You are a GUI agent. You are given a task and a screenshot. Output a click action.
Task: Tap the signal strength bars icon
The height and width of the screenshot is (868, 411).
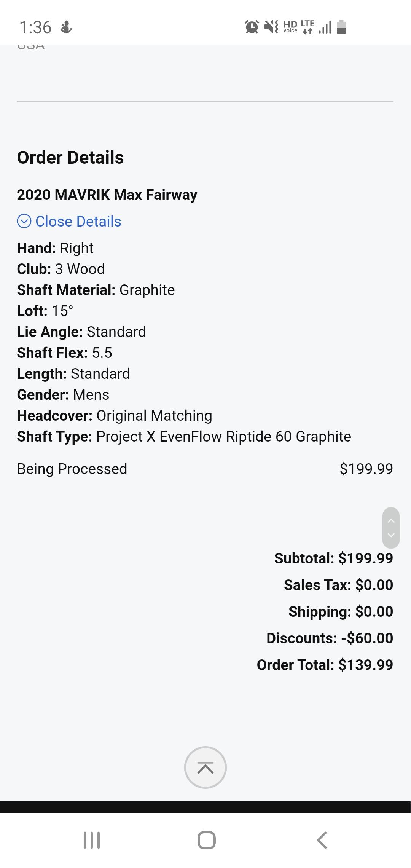pyautogui.click(x=325, y=27)
